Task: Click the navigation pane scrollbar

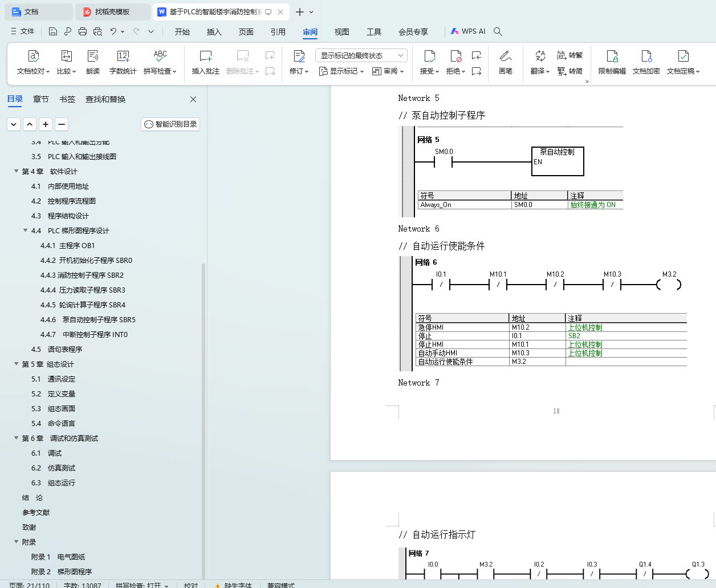Action: 204,421
